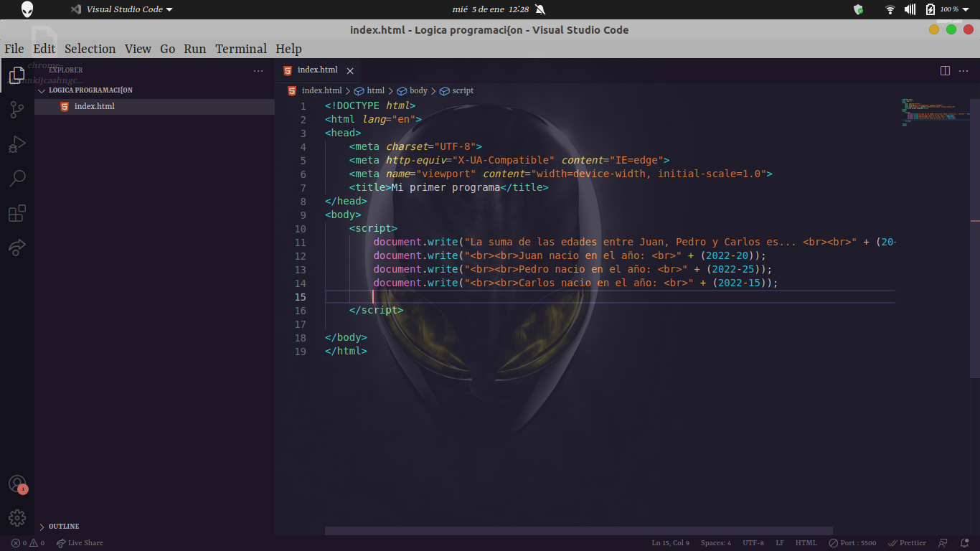This screenshot has height=551, width=980.
Task: Open the Accounts menu icon
Action: 17,484
